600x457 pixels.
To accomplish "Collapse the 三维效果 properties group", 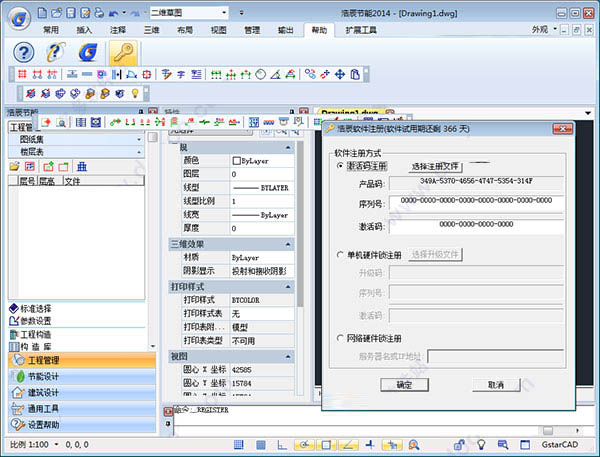I will tap(288, 244).
